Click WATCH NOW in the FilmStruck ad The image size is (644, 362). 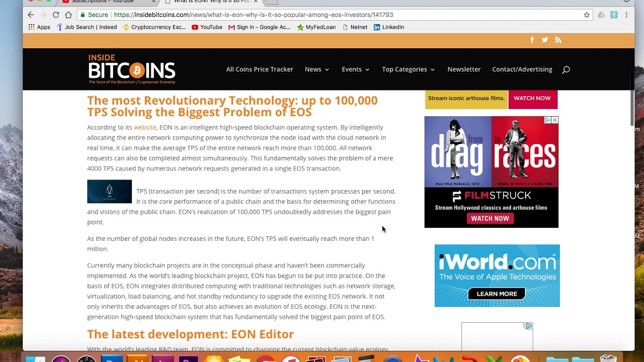(490, 218)
